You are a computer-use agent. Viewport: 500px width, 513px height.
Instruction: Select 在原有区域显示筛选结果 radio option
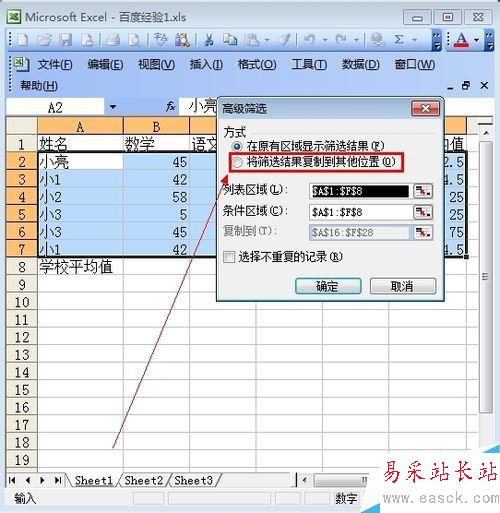(x=237, y=146)
